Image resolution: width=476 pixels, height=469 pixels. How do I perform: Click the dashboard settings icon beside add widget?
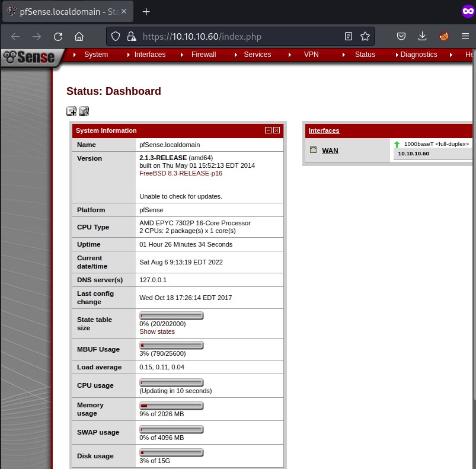[x=84, y=111]
